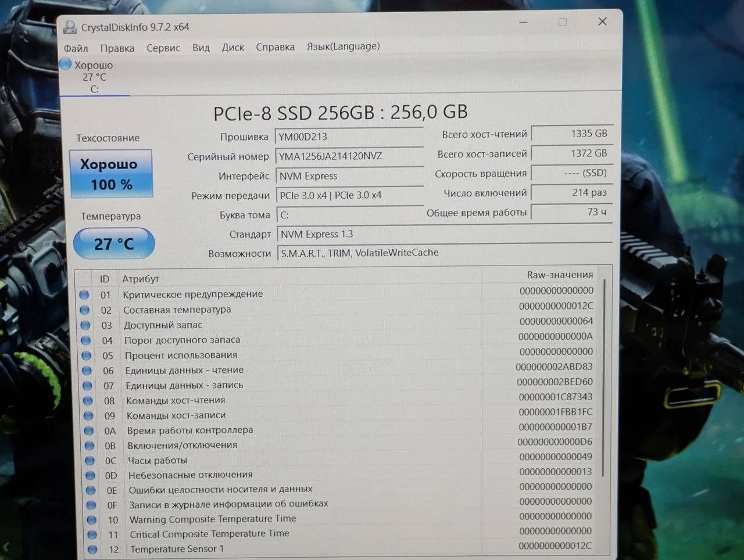Click status icon for Критическое предупреждение row

[84, 295]
